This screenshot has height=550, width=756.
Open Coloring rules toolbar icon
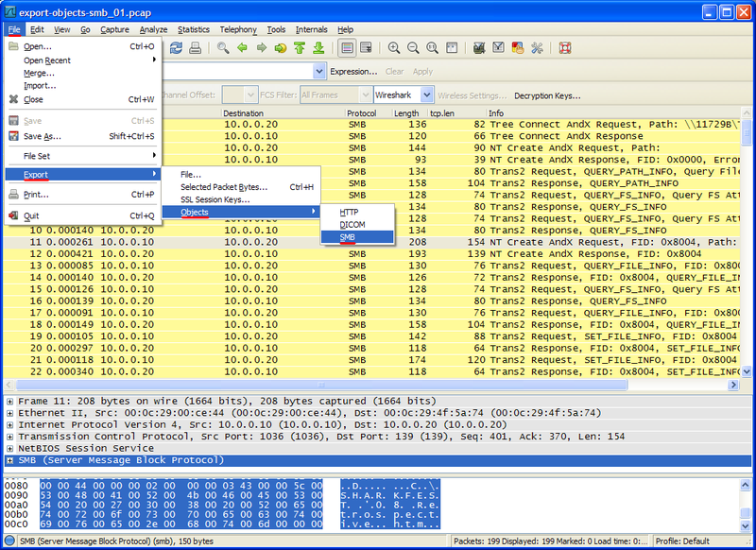pos(518,47)
